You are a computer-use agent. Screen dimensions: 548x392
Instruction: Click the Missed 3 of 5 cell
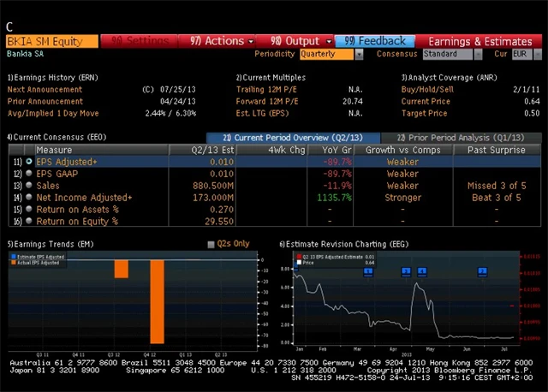click(497, 186)
